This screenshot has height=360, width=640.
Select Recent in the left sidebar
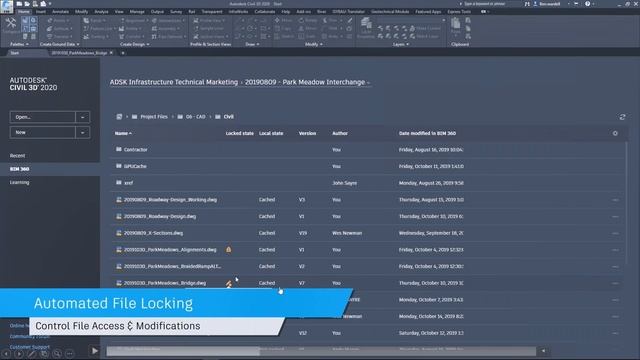pyautogui.click(x=18, y=156)
